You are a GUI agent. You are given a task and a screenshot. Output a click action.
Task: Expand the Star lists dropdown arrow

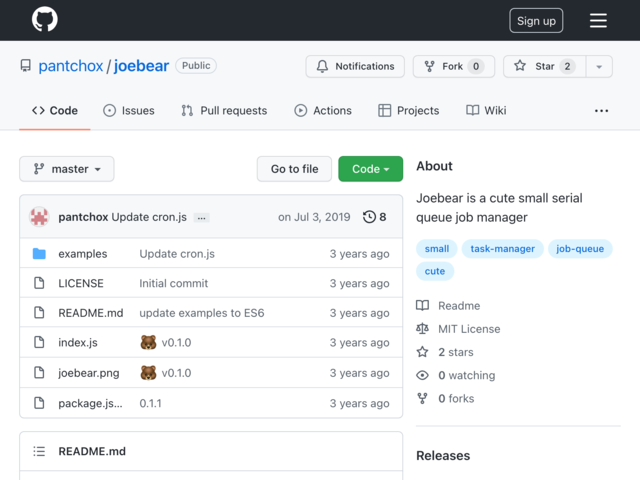[x=599, y=66]
